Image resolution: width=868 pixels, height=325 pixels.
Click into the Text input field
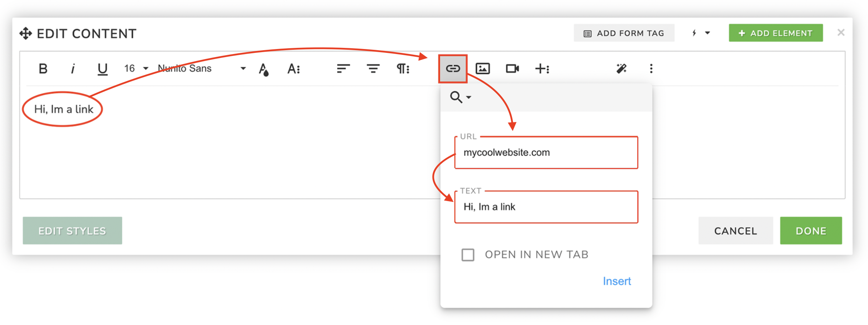click(x=546, y=207)
